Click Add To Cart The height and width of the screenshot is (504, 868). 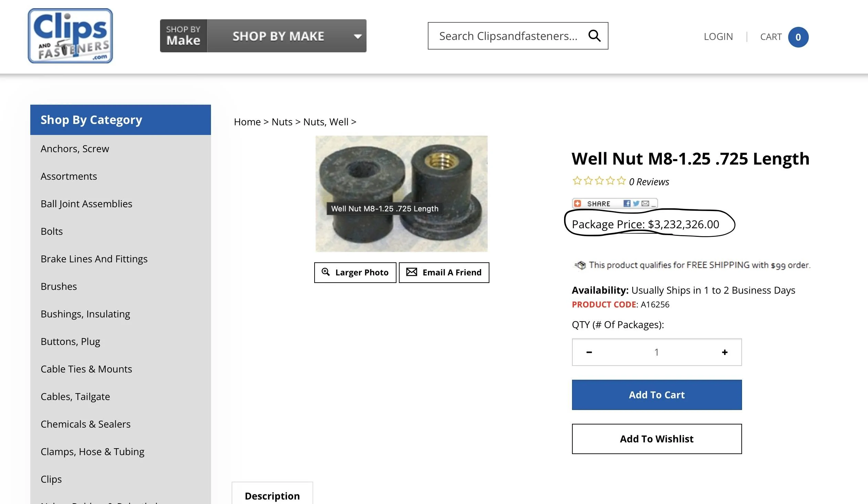(657, 395)
